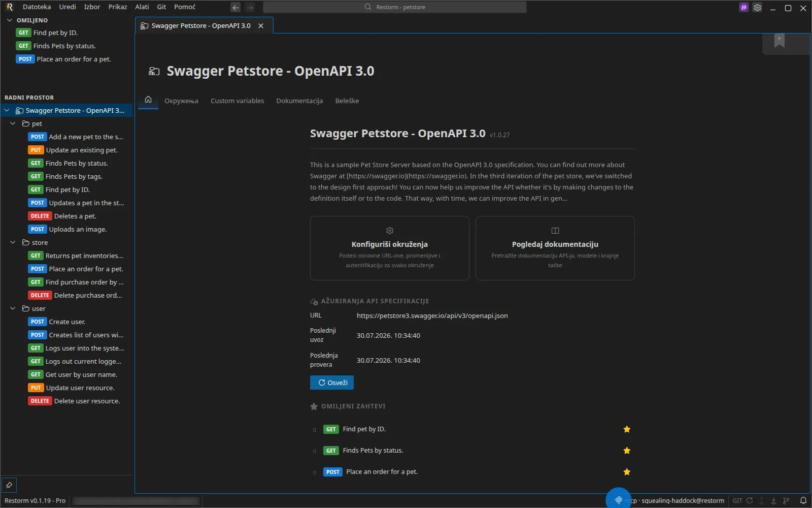Click the Osveži refresh button
The image size is (812, 508).
[332, 383]
